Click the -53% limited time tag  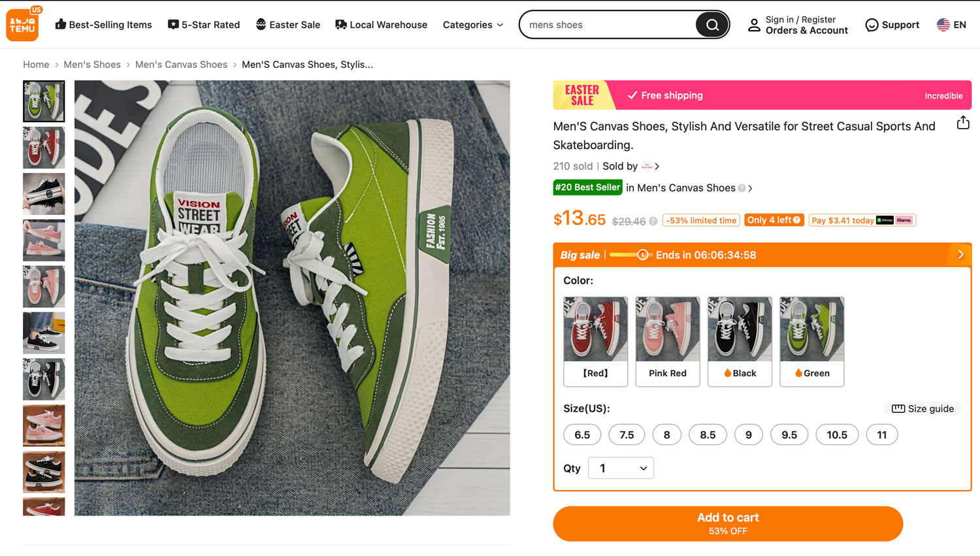point(701,221)
